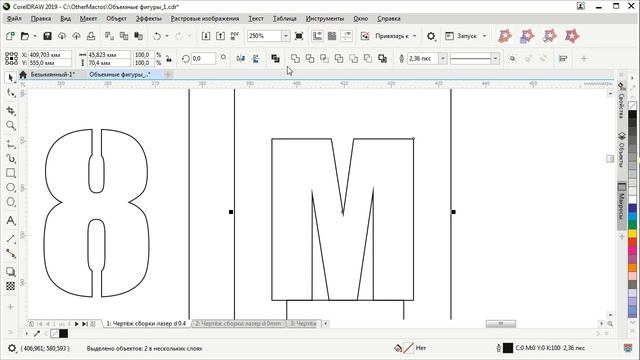Select the Connector tool

coord(11,254)
